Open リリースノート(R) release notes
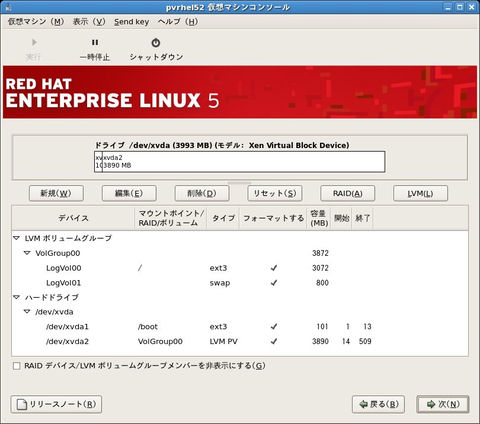Screen dimensions: 480x424 56,404
